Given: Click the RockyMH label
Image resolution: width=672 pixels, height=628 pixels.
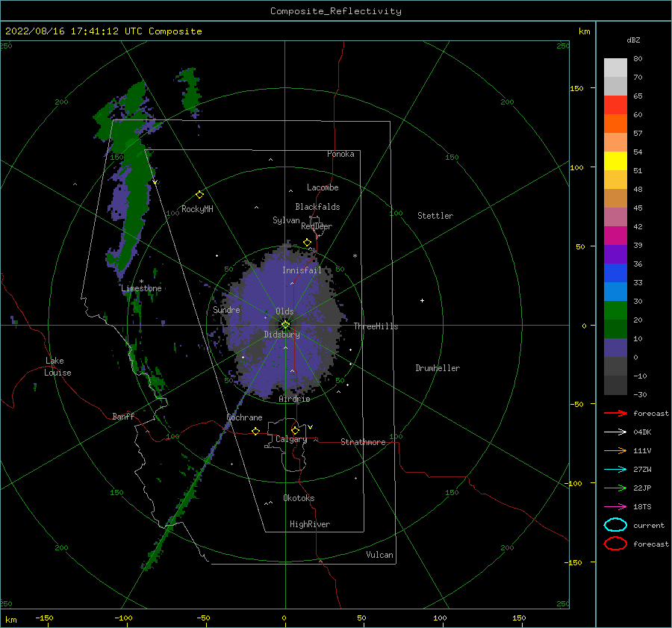Looking at the screenshot, I should [x=197, y=209].
